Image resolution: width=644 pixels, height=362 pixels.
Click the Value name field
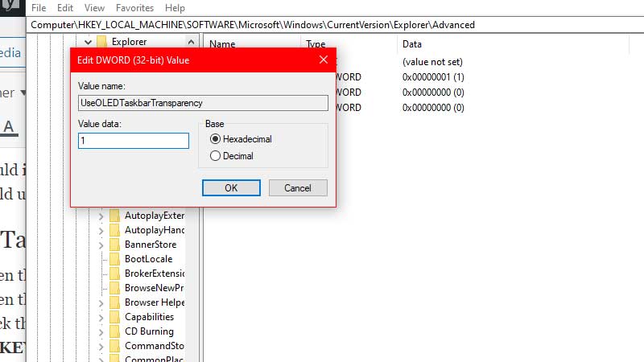click(x=203, y=103)
